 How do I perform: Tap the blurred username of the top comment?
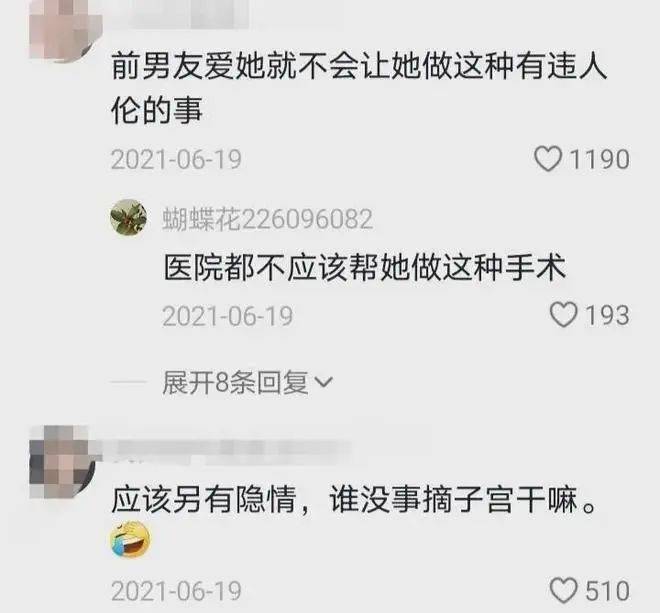[x=179, y=15]
